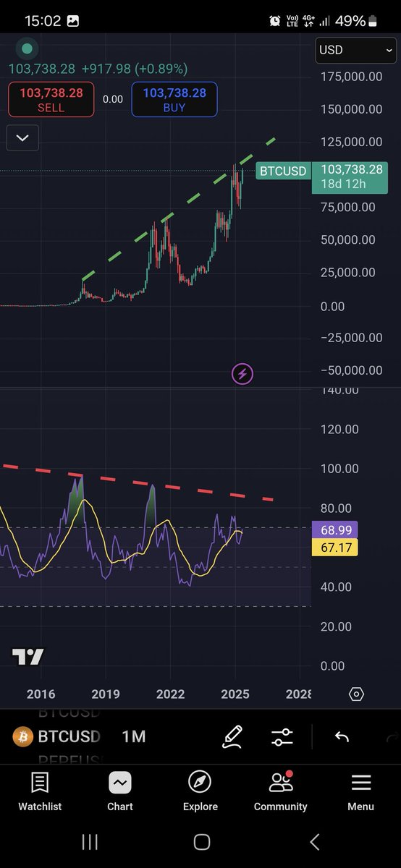Tap the 0.00 spread value
This screenshot has width=401, height=868.
pyautogui.click(x=113, y=100)
